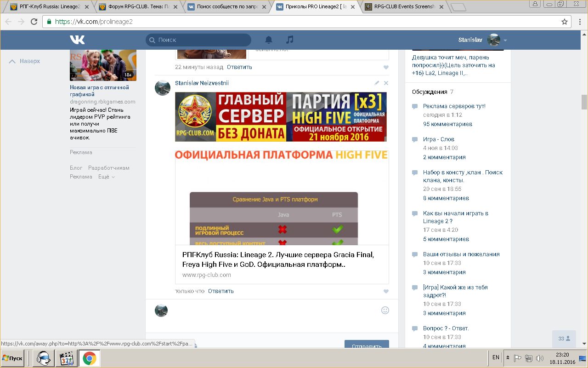Click the speech bubble icon beside 'Вопрос ? - Ответ.'

pos(415,329)
